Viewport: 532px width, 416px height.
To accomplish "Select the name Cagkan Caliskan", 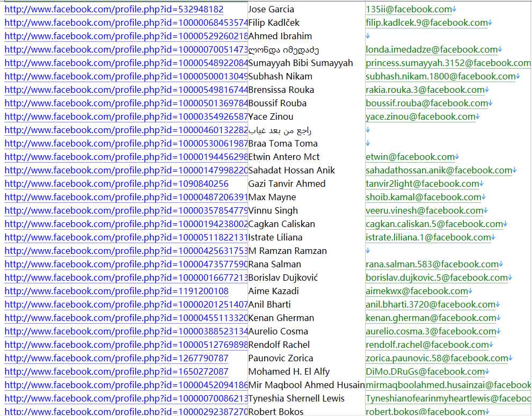I will [282, 224].
